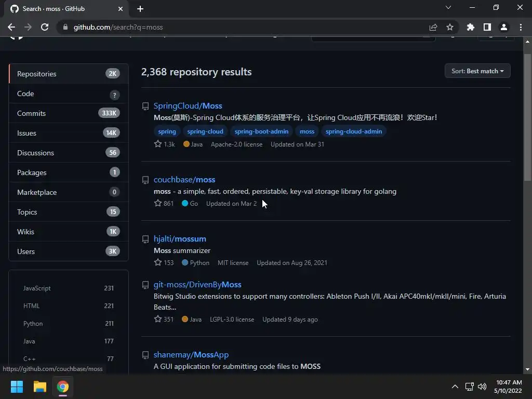Open the shanemay/MossApp repository
Screen dimensions: 532x399
click(191, 355)
